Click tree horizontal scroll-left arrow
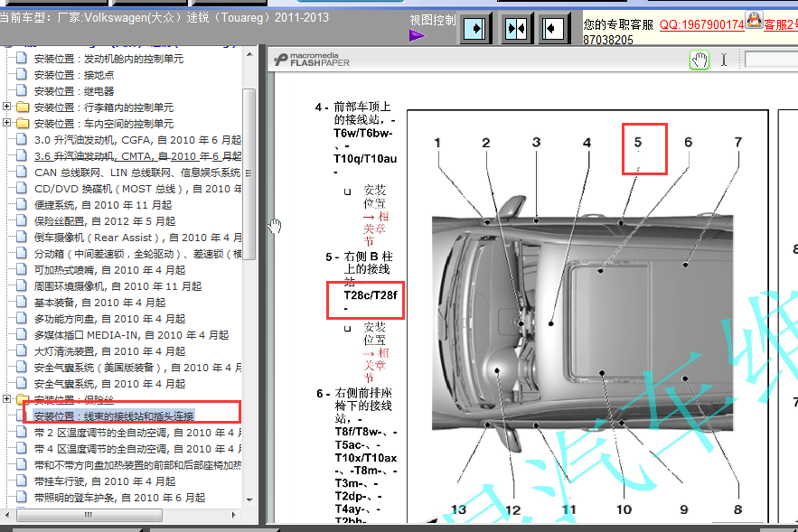 [7, 515]
